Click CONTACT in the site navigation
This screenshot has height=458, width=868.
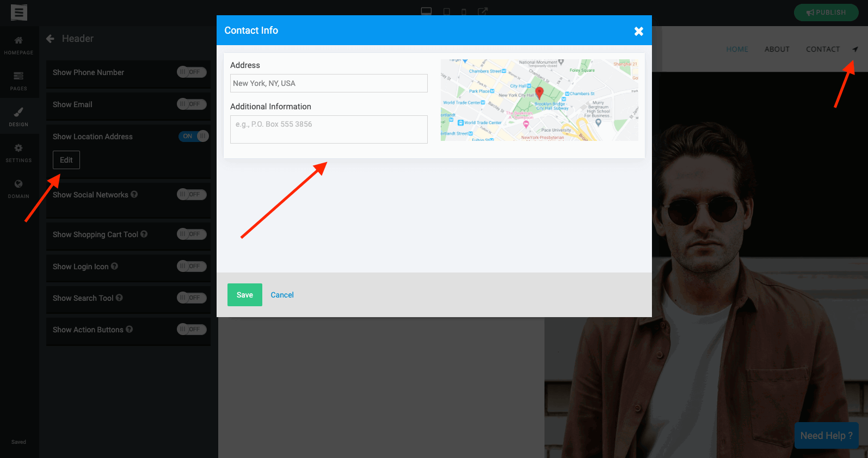point(823,49)
